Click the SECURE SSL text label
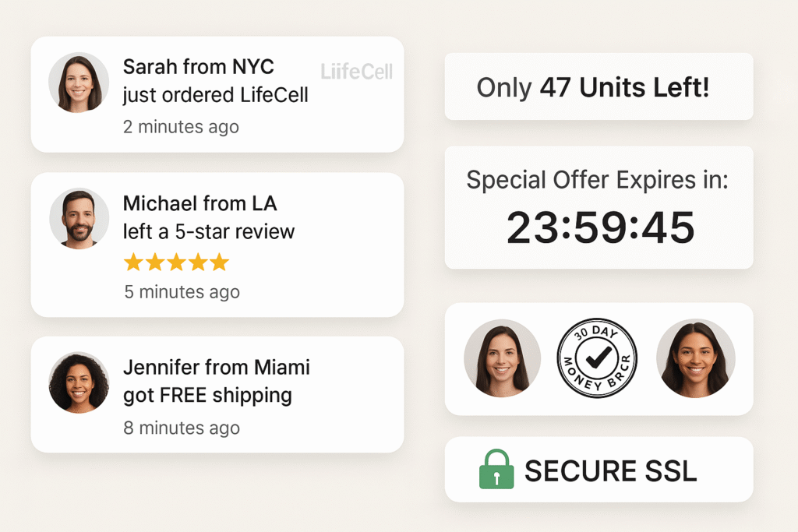The image size is (798, 532). (x=611, y=471)
